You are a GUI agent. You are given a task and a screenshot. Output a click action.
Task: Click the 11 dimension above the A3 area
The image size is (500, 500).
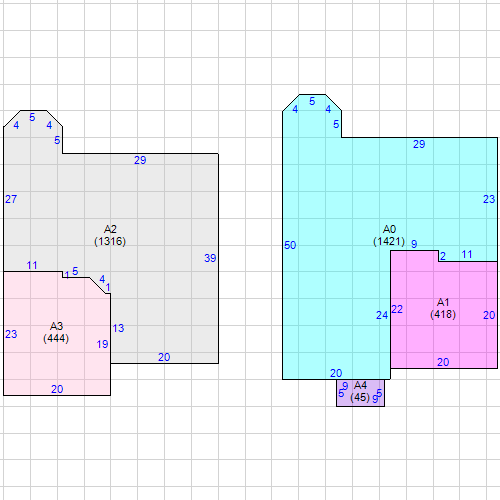click(32, 266)
